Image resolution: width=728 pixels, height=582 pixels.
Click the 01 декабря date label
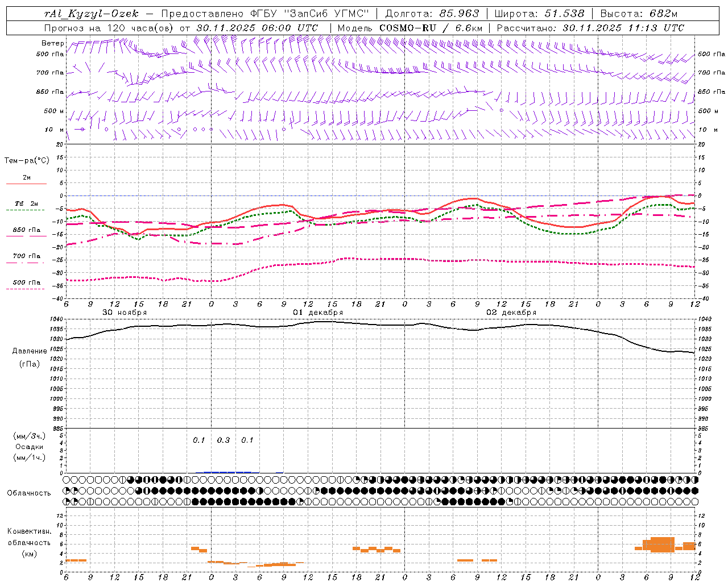(318, 313)
